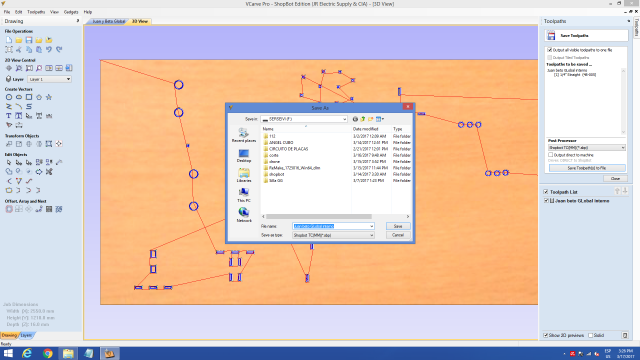
Task: Switch to the Layers tab at bottom
Action: click(27, 336)
